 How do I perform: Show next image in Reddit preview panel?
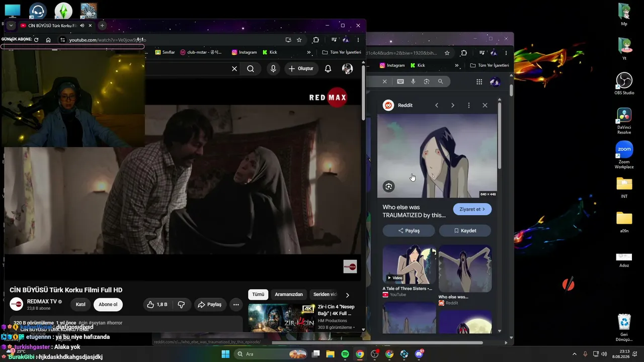coord(453,105)
